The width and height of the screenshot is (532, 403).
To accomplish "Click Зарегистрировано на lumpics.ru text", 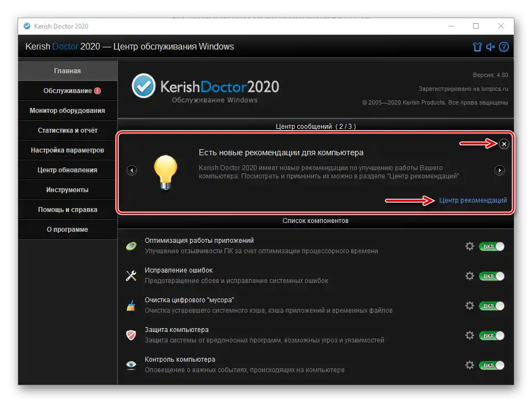I will tap(463, 89).
